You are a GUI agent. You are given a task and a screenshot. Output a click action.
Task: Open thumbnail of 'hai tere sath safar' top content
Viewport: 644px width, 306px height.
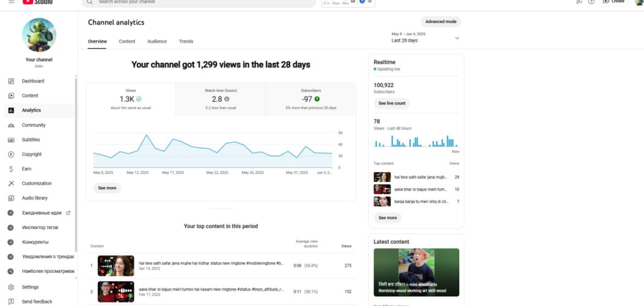point(116,266)
